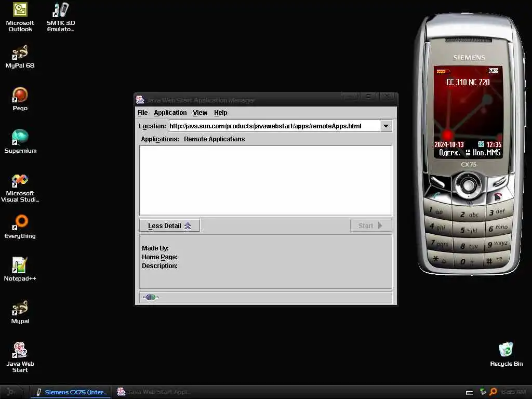Open the SMTK 3.0 Emulator shortcut
Screen dimensions: 532x399
click(x=61, y=17)
